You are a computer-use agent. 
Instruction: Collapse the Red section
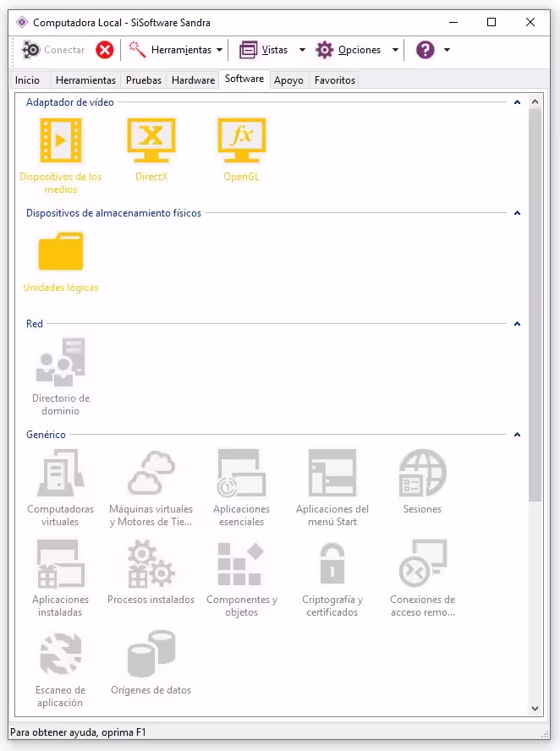click(x=518, y=324)
